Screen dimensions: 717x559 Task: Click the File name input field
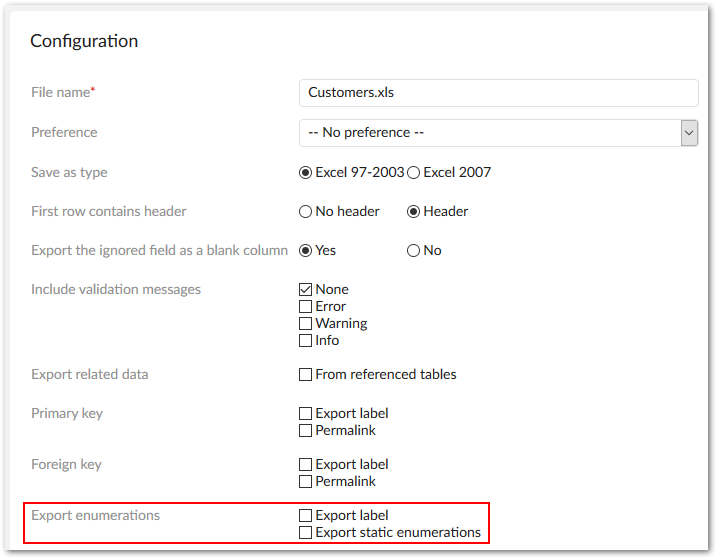pyautogui.click(x=498, y=92)
